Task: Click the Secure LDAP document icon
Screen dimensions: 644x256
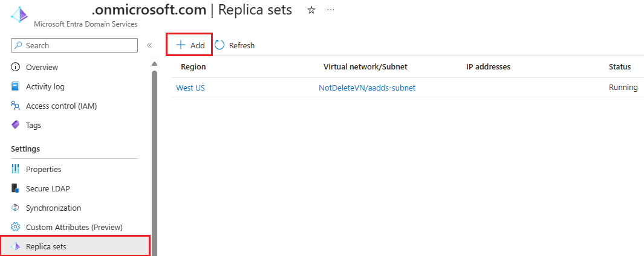Action: tap(16, 188)
